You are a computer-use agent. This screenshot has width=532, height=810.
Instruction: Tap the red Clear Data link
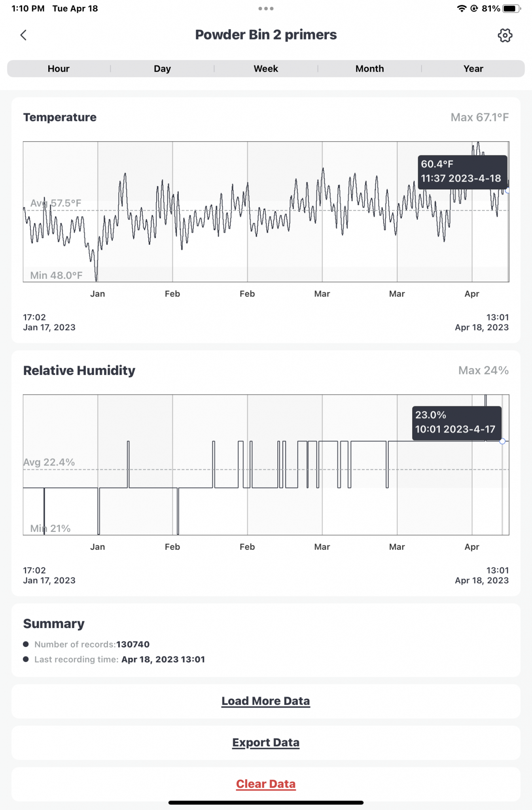click(266, 784)
